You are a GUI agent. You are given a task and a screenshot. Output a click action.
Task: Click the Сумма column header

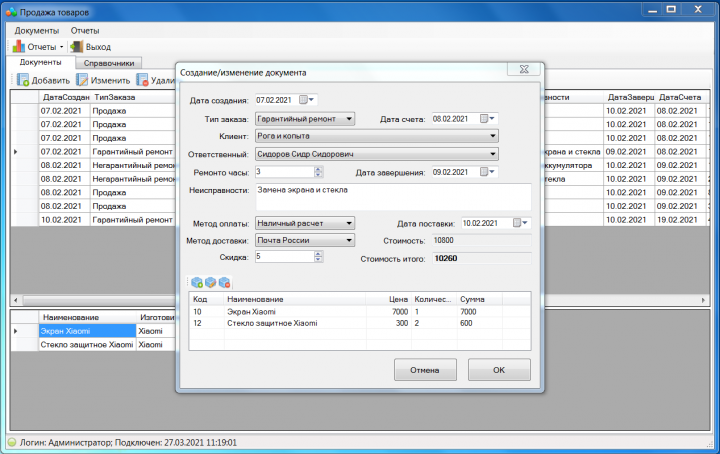pyautogui.click(x=480, y=299)
